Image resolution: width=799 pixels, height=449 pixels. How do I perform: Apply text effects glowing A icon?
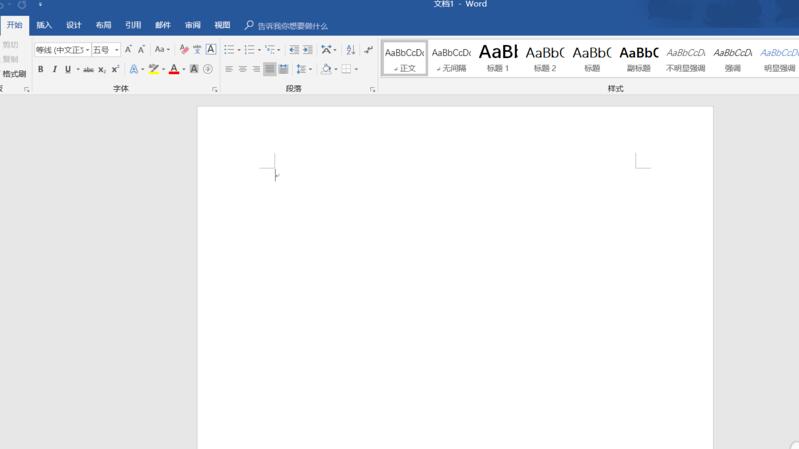click(134, 69)
